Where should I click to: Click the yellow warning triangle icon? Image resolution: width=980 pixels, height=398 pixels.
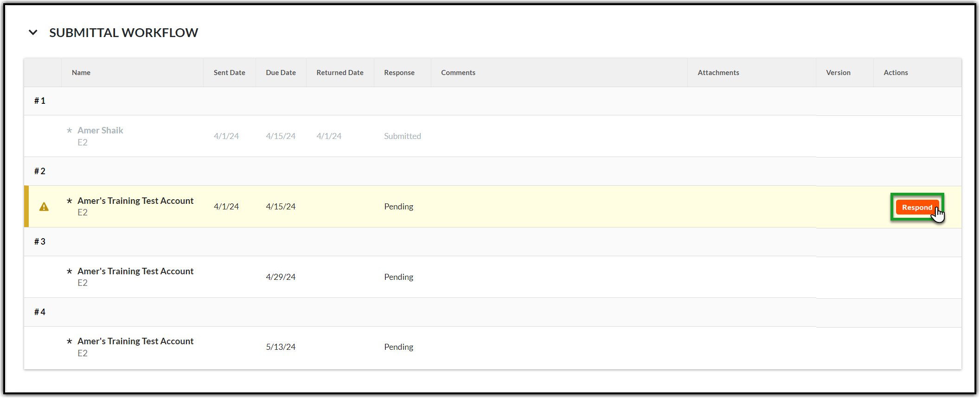(44, 207)
